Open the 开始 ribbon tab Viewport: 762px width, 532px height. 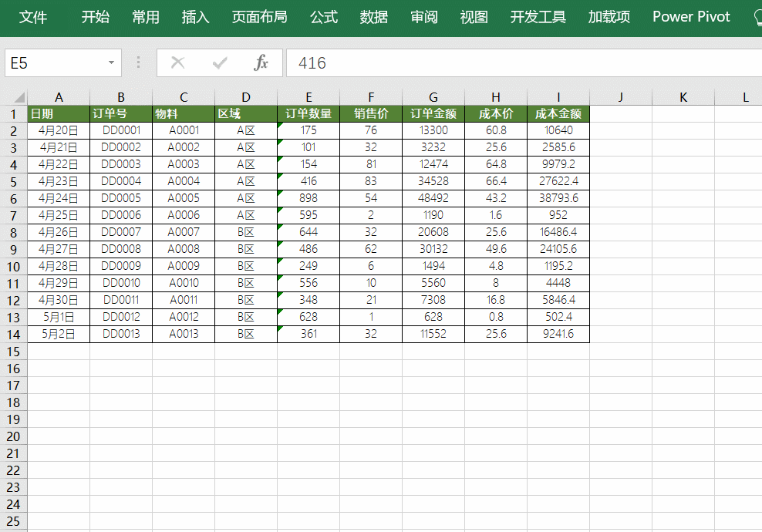coord(96,17)
